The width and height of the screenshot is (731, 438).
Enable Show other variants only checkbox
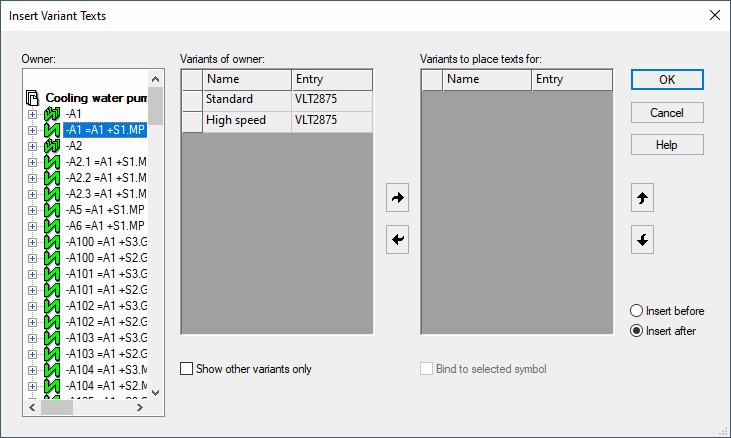click(187, 369)
